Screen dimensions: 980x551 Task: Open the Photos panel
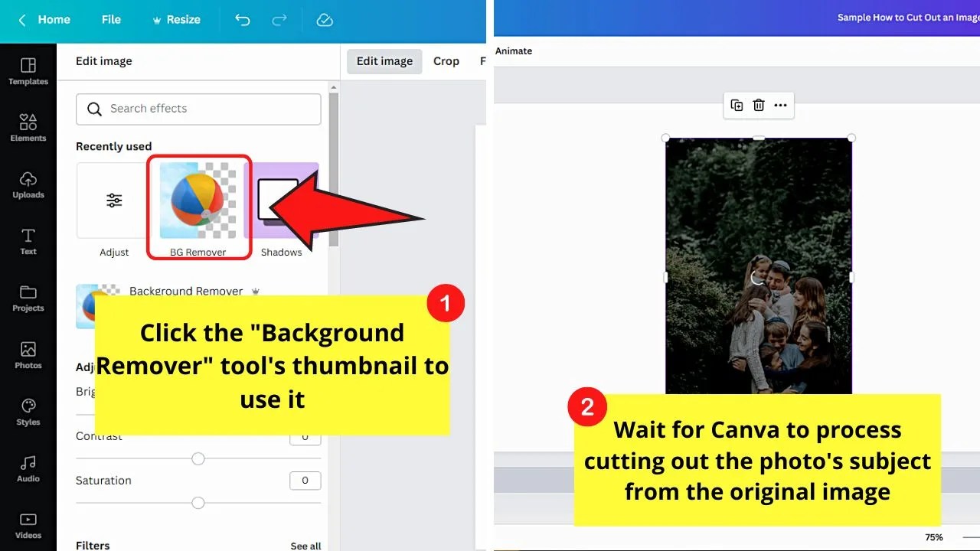(28, 354)
